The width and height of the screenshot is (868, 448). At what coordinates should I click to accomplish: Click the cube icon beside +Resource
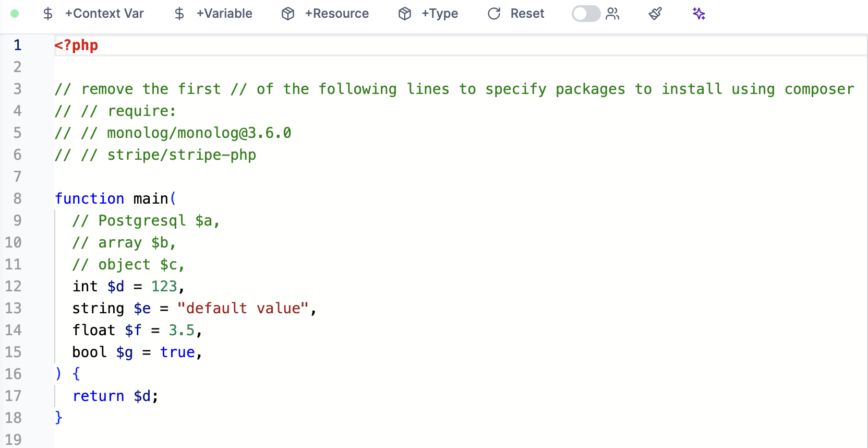288,14
